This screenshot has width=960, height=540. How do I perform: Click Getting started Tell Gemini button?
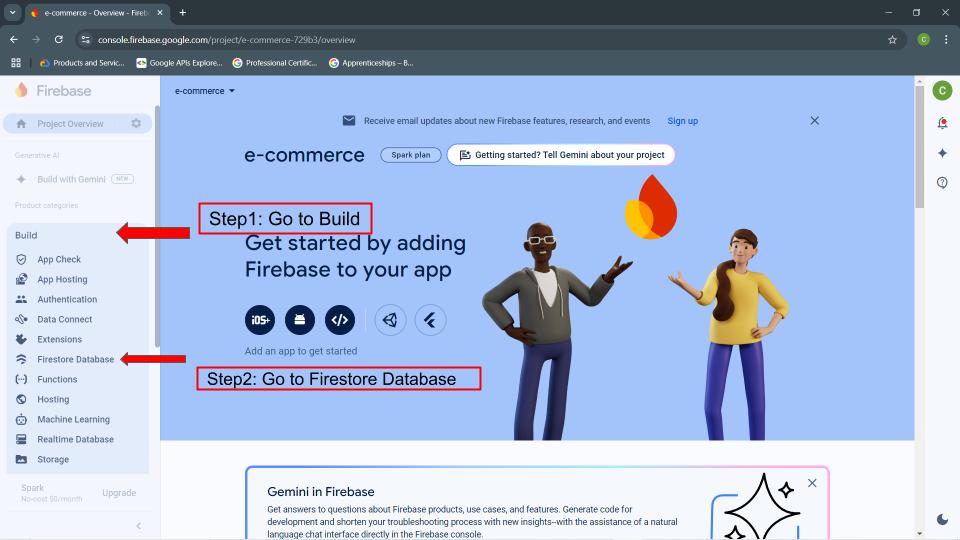pyautogui.click(x=561, y=155)
